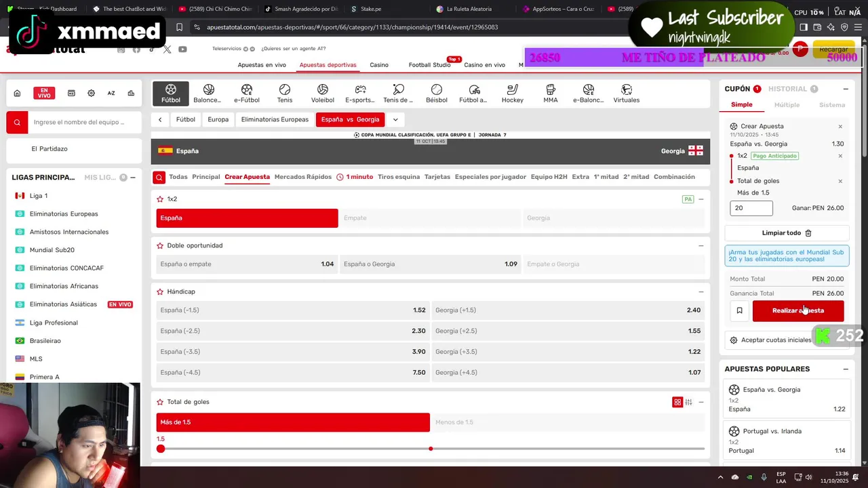Switch Total de goles to grid view
868x488 pixels.
677,402
